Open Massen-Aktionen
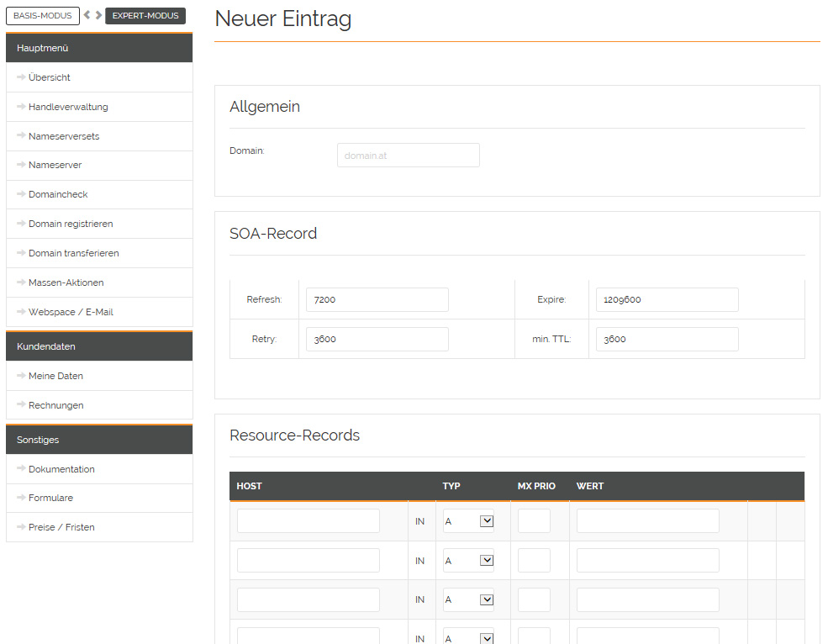The width and height of the screenshot is (828, 644). 99,282
